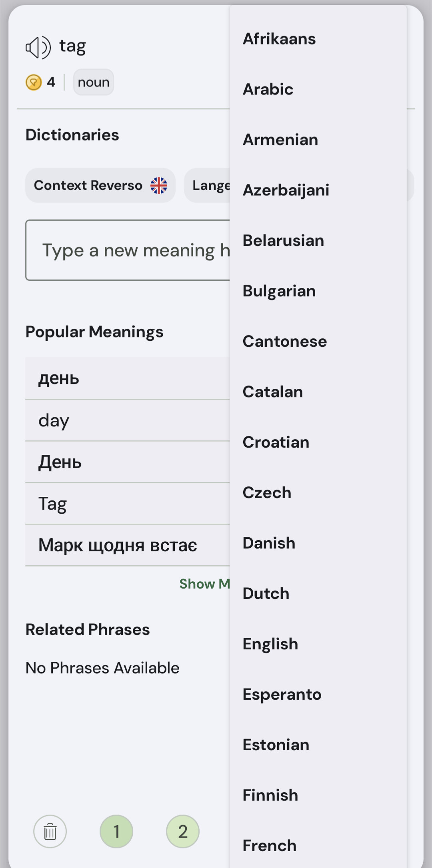The width and height of the screenshot is (432, 868).
Task: Tap the UK flag on Context Reverso
Action: pos(159,185)
